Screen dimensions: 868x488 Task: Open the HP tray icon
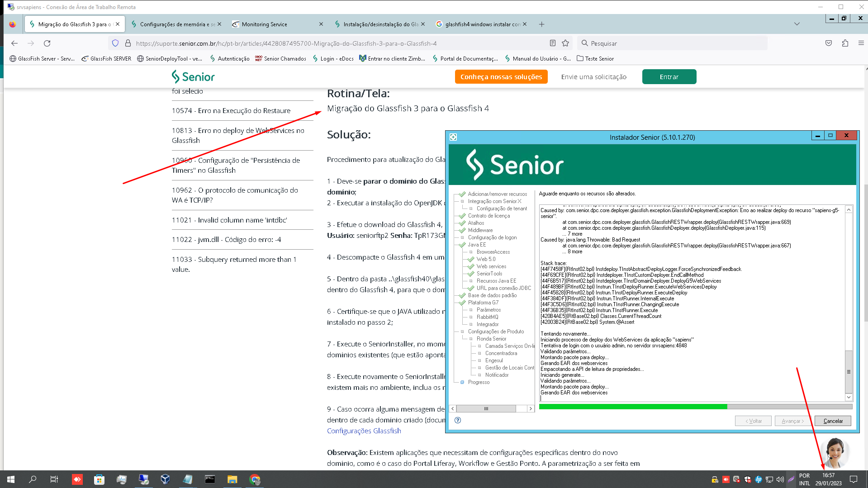(759, 479)
